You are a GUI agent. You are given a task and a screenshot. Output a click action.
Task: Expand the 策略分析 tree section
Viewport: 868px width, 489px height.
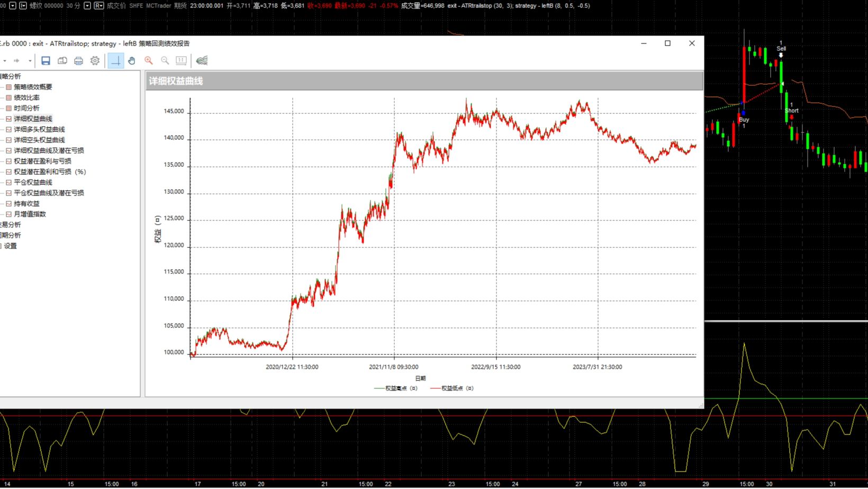click(x=11, y=76)
